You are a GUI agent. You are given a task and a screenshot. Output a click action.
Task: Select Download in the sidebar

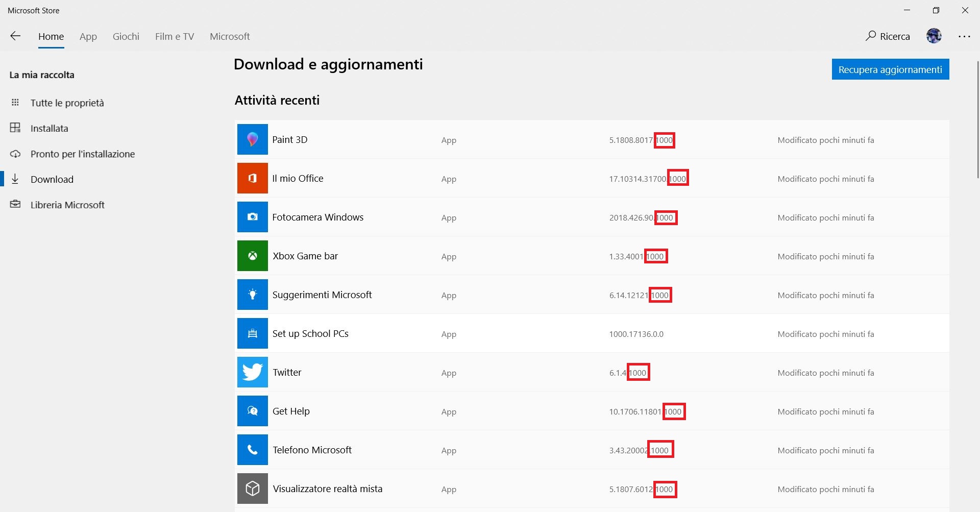point(52,179)
